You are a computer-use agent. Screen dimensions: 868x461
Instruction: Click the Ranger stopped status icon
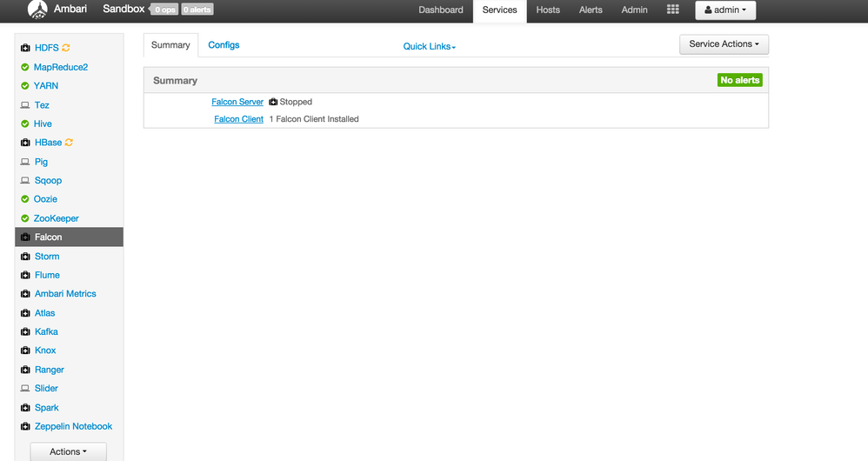coord(25,370)
